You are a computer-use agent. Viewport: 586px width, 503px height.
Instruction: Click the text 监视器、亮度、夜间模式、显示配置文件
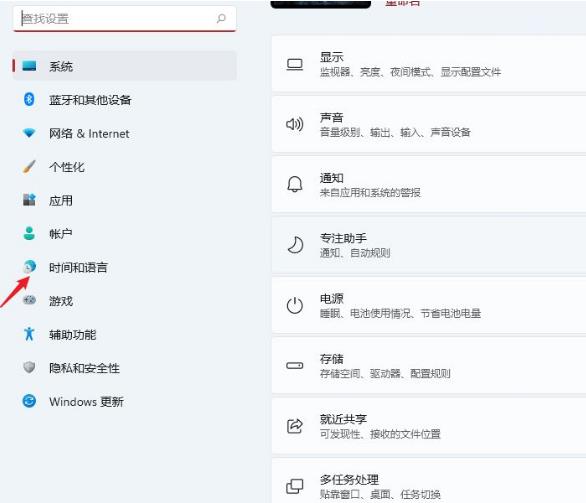pyautogui.click(x=410, y=72)
